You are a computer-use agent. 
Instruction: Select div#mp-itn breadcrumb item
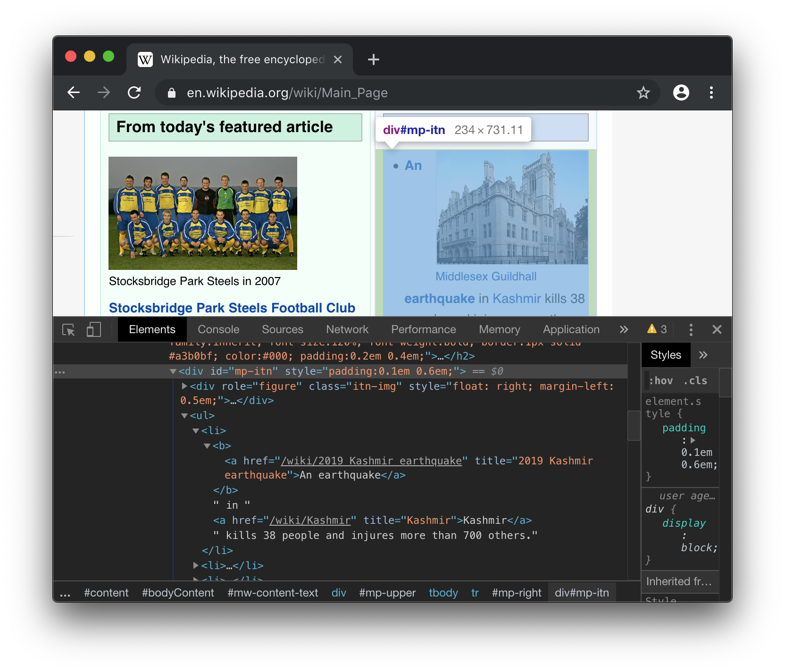(x=582, y=593)
